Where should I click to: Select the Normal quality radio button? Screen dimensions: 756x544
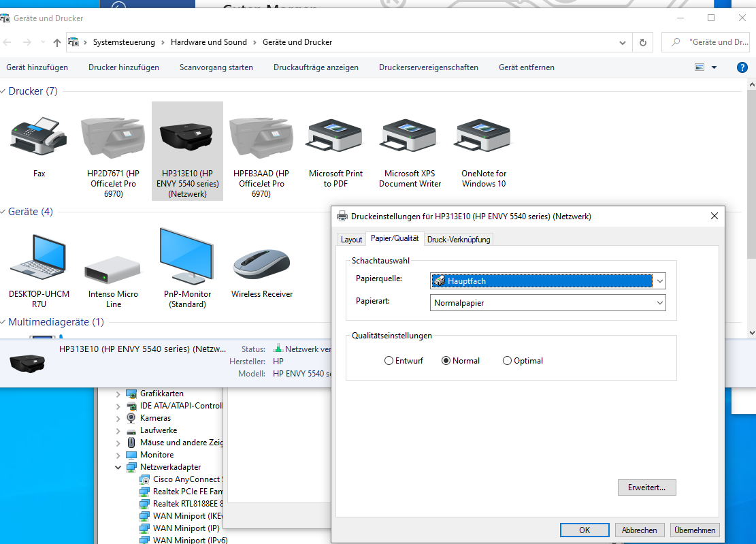446,361
